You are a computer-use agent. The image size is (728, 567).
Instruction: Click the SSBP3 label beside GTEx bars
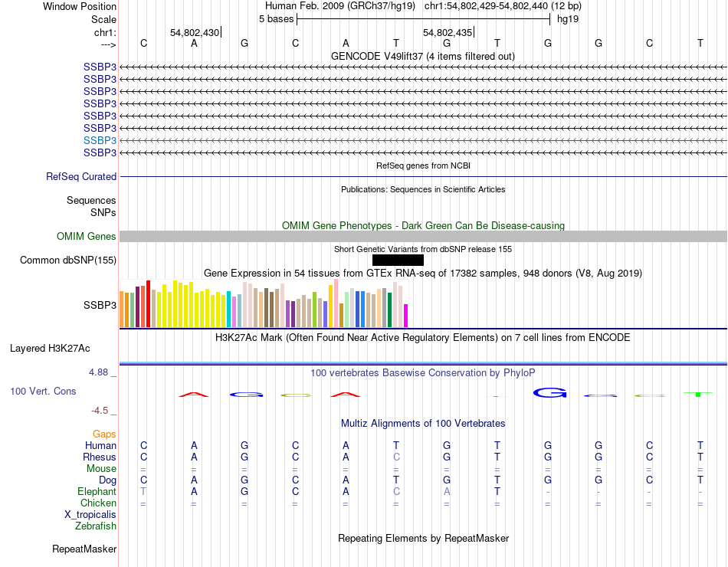coord(100,305)
